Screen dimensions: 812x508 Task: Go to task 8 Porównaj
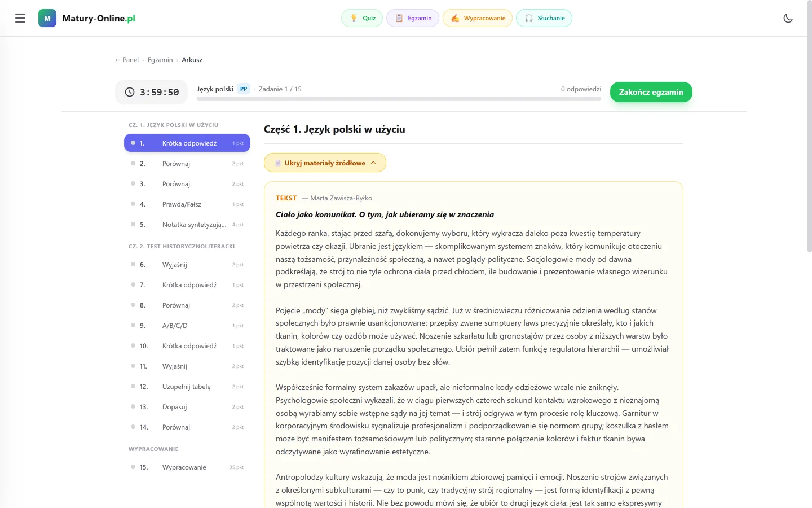click(187, 305)
